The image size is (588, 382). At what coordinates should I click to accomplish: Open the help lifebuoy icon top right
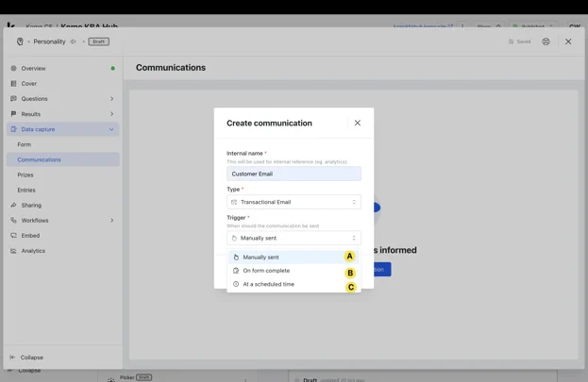coord(546,42)
